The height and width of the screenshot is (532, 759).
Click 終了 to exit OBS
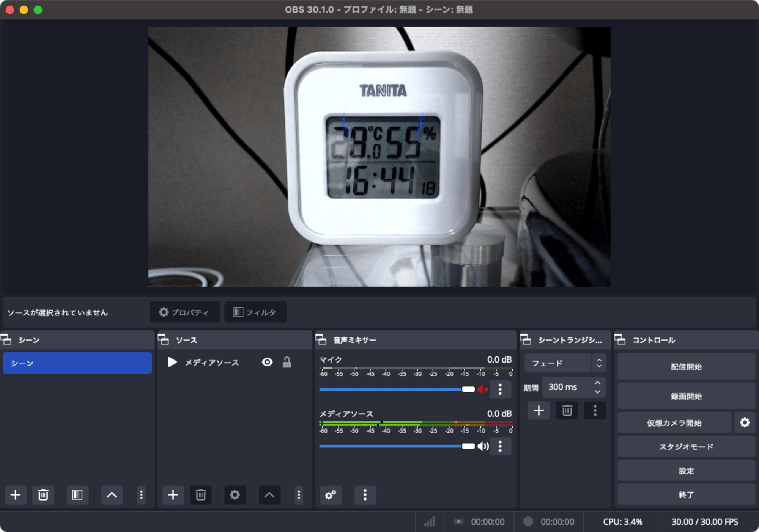686,494
